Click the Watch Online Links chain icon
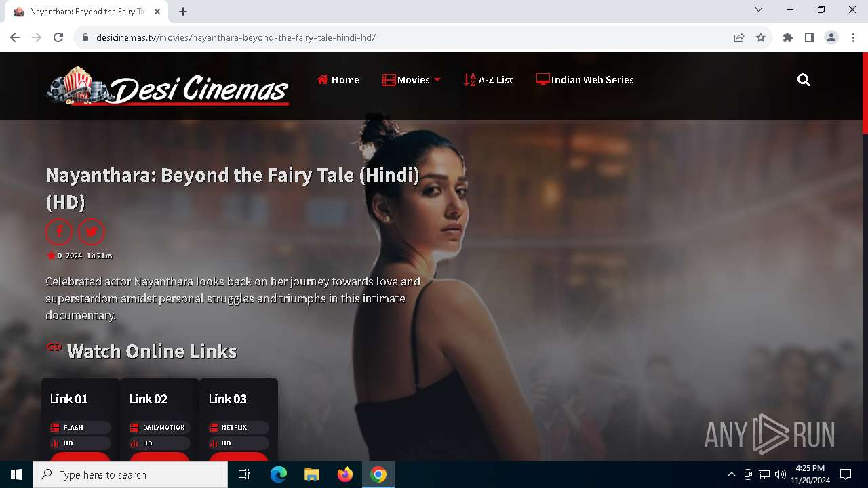Screen dimensions: 868x488 coord(54,348)
